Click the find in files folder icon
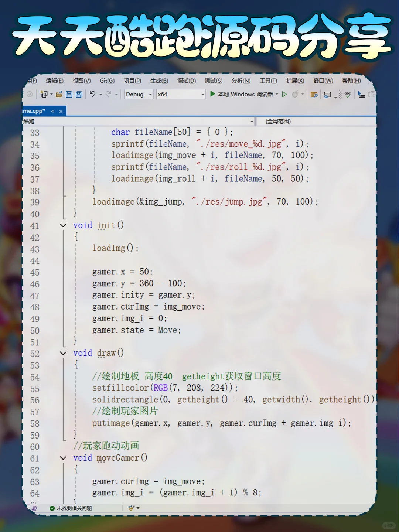This screenshot has width=399, height=532. (x=314, y=94)
